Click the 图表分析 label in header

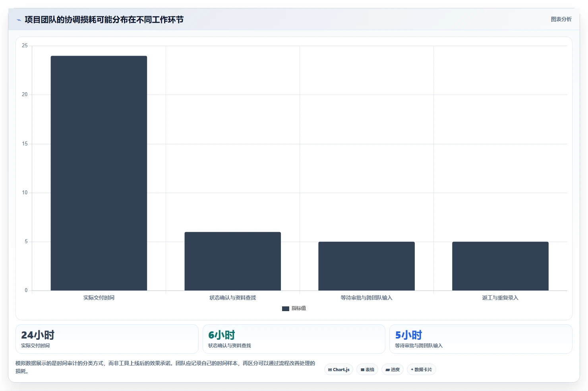click(x=561, y=19)
